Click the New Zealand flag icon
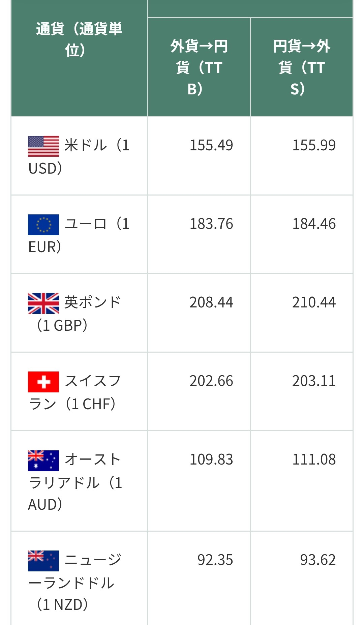The height and width of the screenshot is (625, 364). coord(43,561)
